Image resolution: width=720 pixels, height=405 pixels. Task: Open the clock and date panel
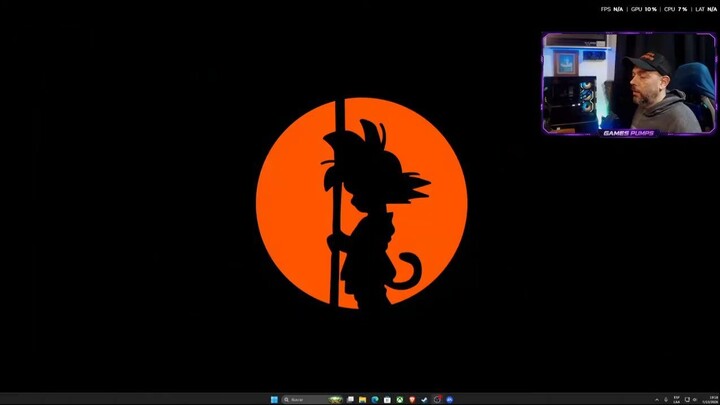710,399
